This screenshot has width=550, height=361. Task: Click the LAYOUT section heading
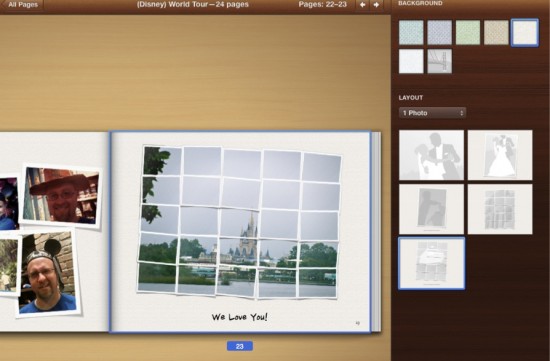pyautogui.click(x=411, y=98)
